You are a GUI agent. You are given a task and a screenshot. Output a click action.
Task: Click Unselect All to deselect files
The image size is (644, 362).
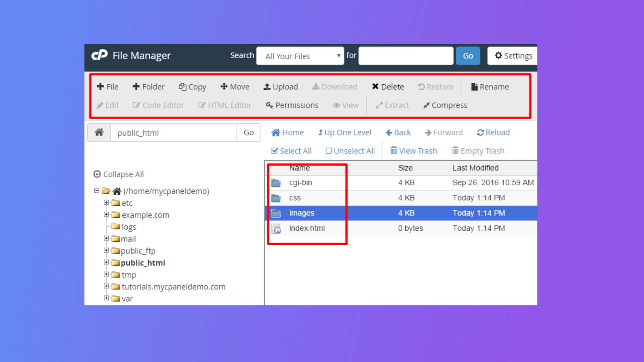click(x=350, y=151)
